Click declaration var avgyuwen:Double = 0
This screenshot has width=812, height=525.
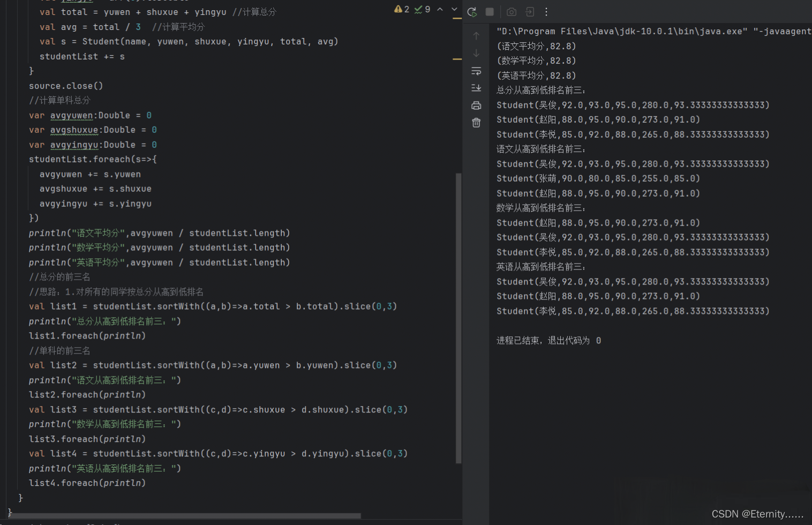point(90,115)
